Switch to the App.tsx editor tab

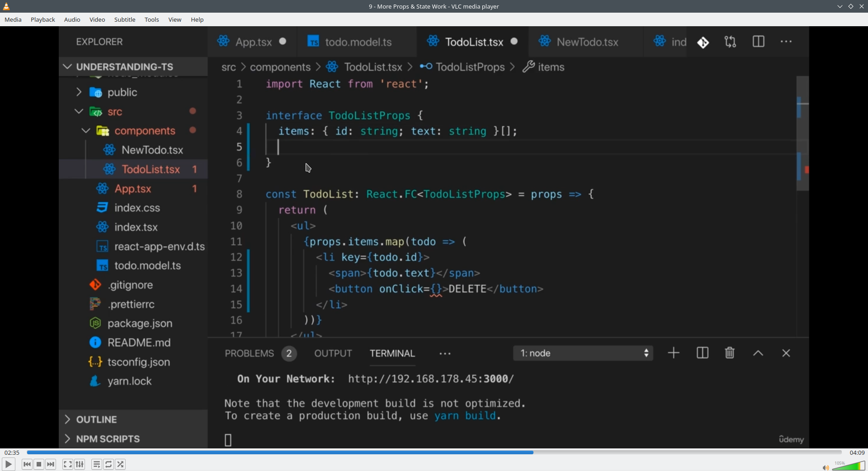point(252,42)
